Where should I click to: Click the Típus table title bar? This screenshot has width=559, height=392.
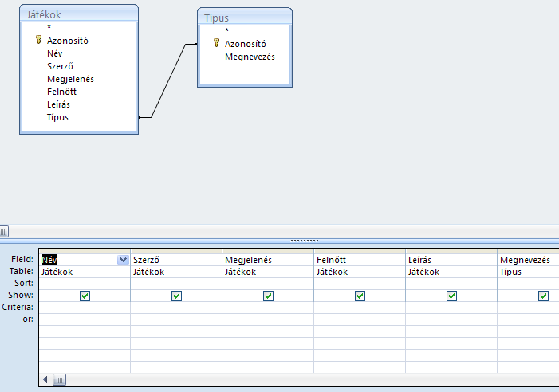[x=244, y=18]
